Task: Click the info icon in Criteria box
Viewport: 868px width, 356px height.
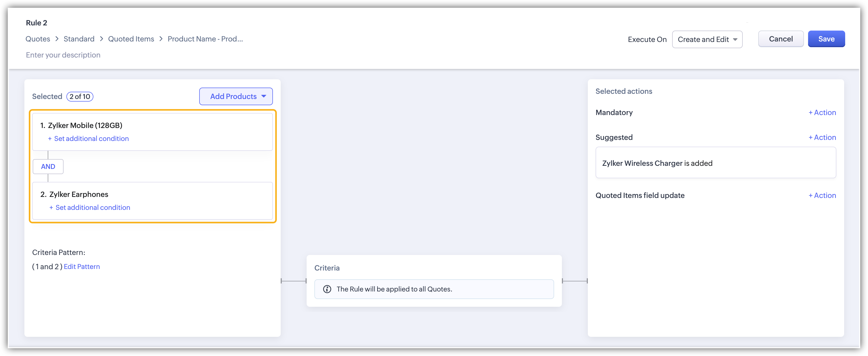Action: [x=327, y=289]
